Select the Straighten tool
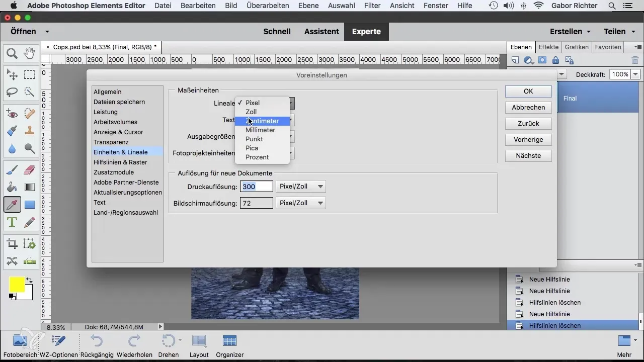 pos(30,261)
